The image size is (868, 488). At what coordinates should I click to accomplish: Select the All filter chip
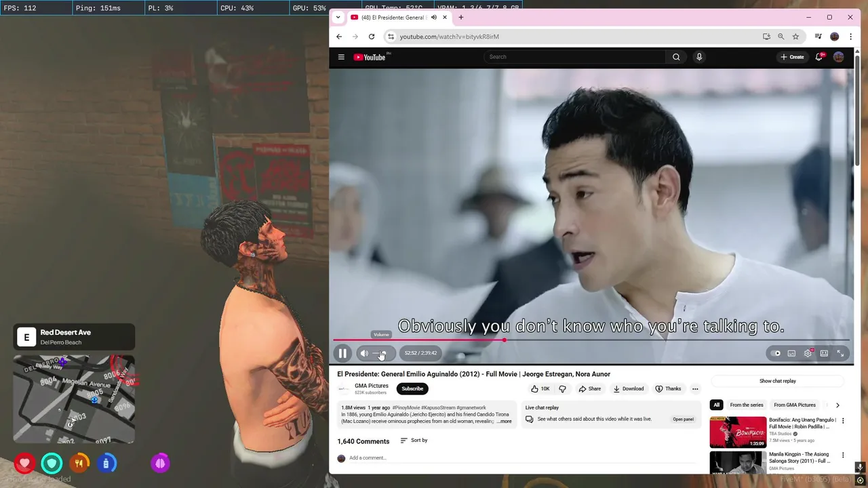[716, 405]
